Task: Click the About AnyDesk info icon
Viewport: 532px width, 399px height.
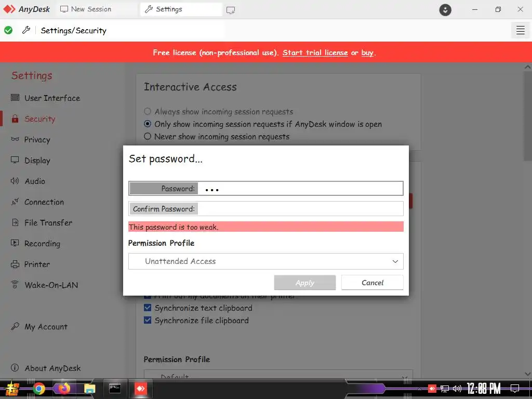Action: pos(15,367)
